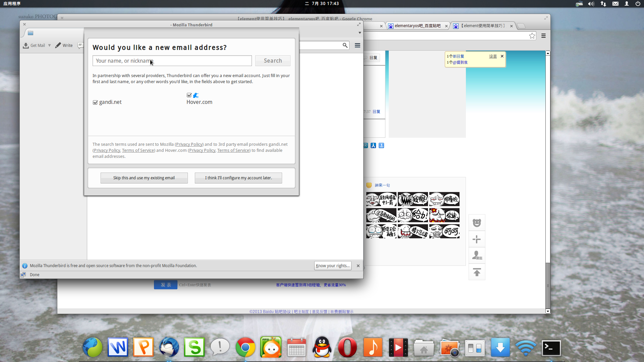
Task: Click the Get Mail download icon
Action: [26, 46]
